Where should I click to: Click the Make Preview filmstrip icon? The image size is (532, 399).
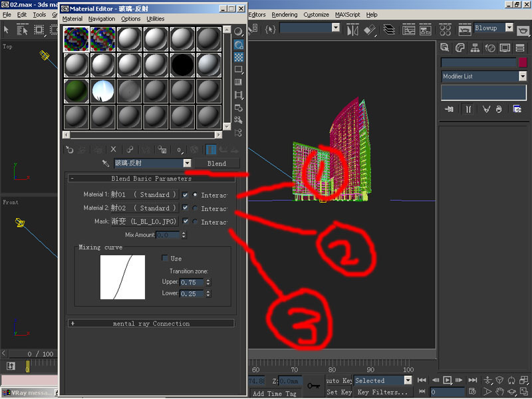coord(239,94)
